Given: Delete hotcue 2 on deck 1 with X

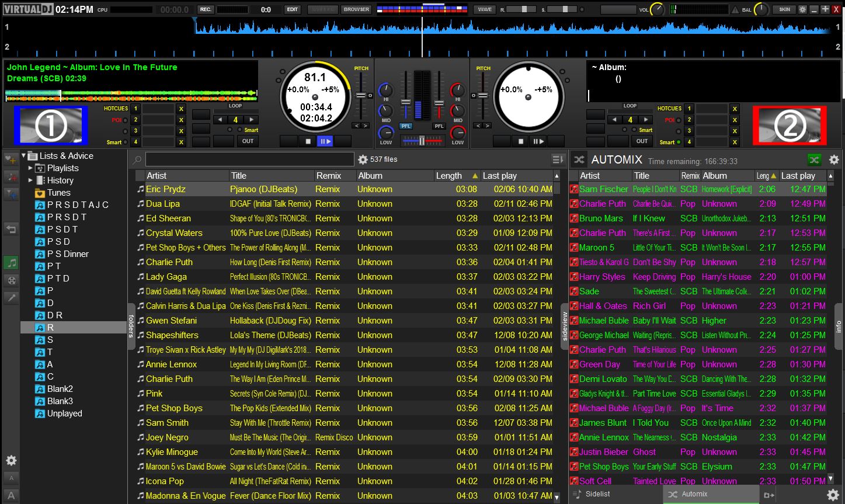Looking at the screenshot, I should [181, 120].
